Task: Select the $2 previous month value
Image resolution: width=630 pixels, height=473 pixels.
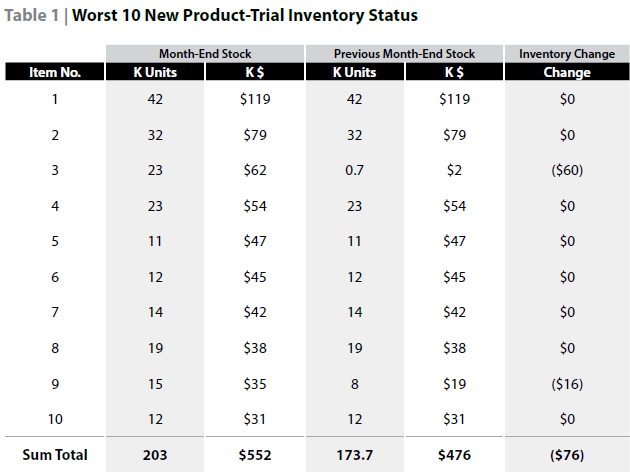Action: click(453, 171)
